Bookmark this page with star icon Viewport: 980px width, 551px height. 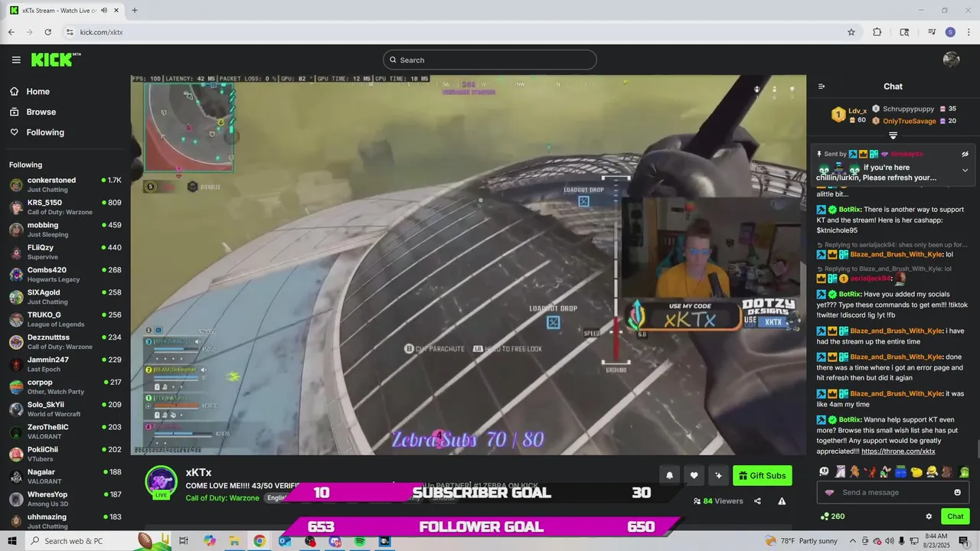tap(851, 32)
